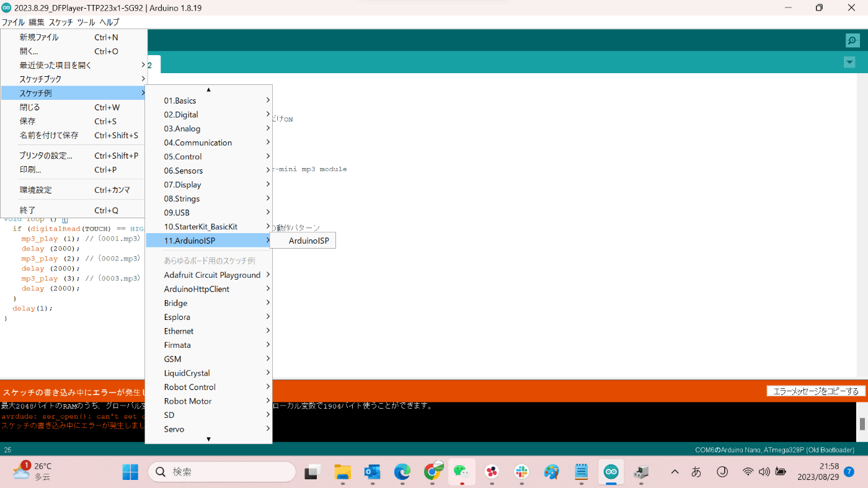868x488 pixels.
Task: Choose 閉じる from the File menu
Action: tap(74, 107)
